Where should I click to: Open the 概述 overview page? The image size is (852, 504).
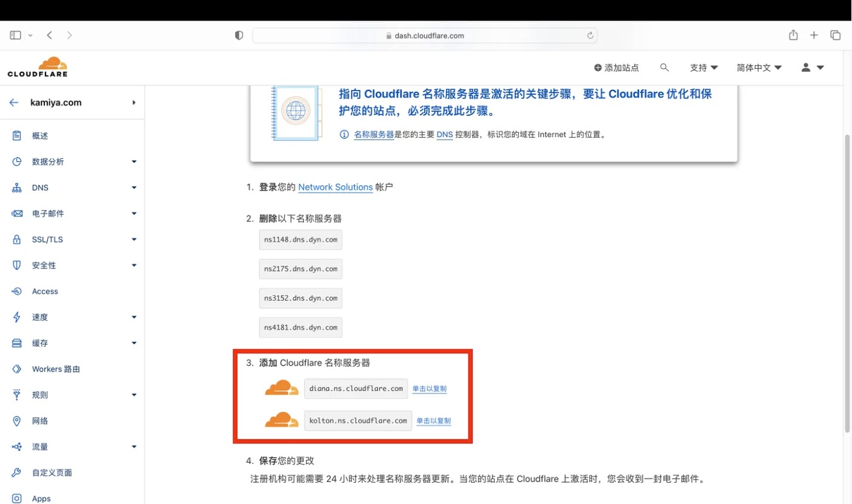click(x=40, y=135)
